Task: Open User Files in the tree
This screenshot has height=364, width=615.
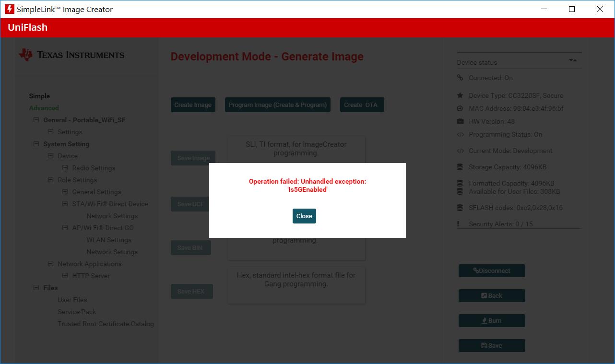Action: (x=72, y=300)
